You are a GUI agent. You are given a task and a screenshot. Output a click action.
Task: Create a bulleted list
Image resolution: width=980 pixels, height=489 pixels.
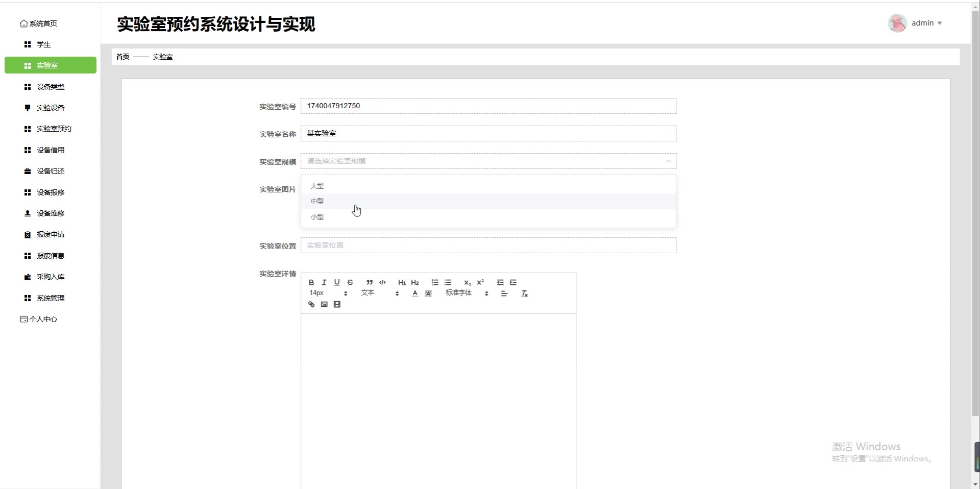pos(448,282)
